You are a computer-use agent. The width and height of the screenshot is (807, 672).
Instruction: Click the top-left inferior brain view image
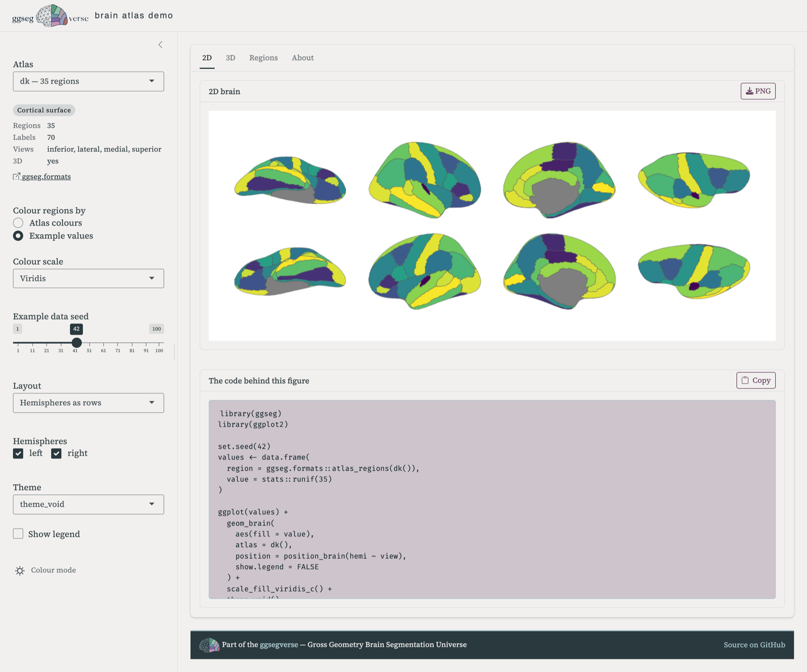point(290,180)
